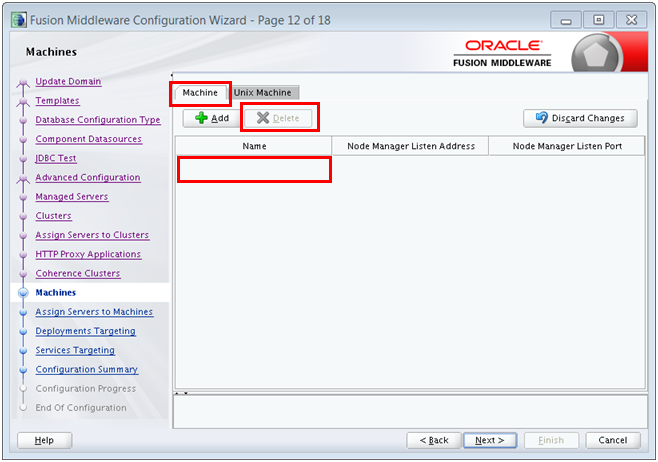Click the Oracle pentagon logo emblem
The width and height of the screenshot is (658, 462).
pos(595,54)
